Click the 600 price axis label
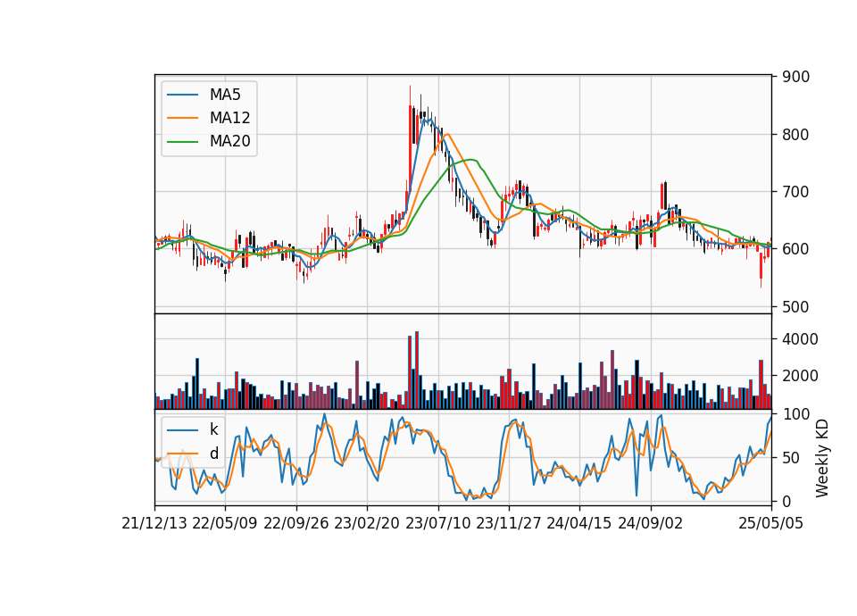The width and height of the screenshot is (857, 616). (x=795, y=249)
